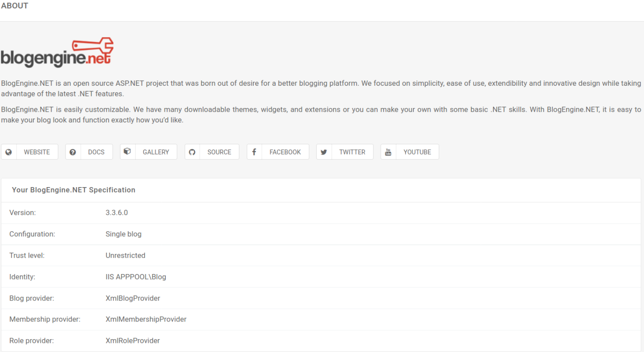Open the TWITTER button
Image resolution: width=644 pixels, height=352 pixels.
(x=345, y=152)
